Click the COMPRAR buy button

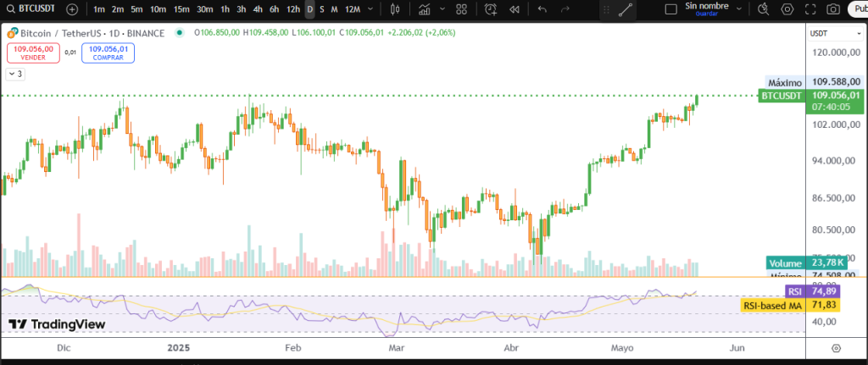coord(108,53)
